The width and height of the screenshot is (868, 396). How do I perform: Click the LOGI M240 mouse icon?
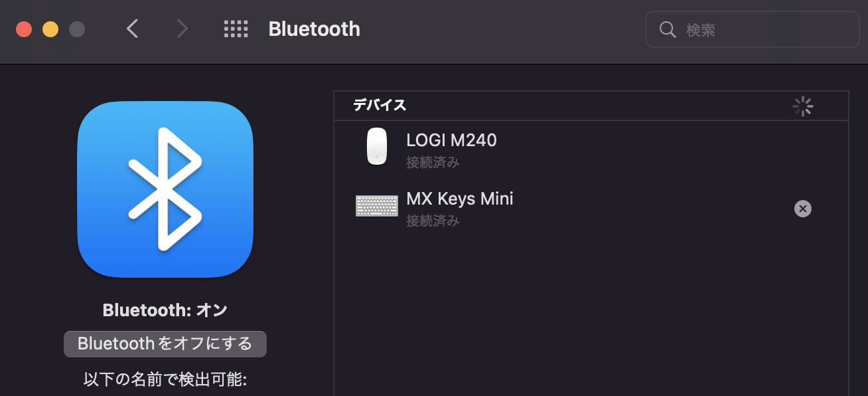pos(377,146)
